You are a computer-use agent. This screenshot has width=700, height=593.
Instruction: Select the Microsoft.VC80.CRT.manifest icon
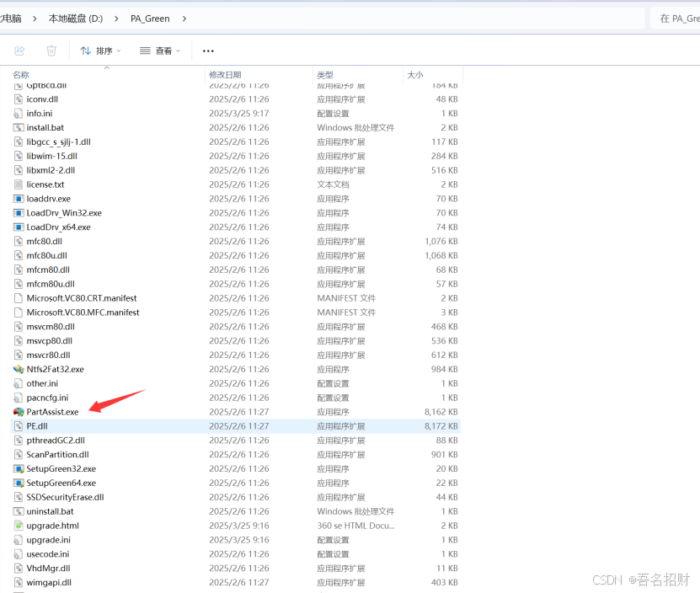point(19,298)
